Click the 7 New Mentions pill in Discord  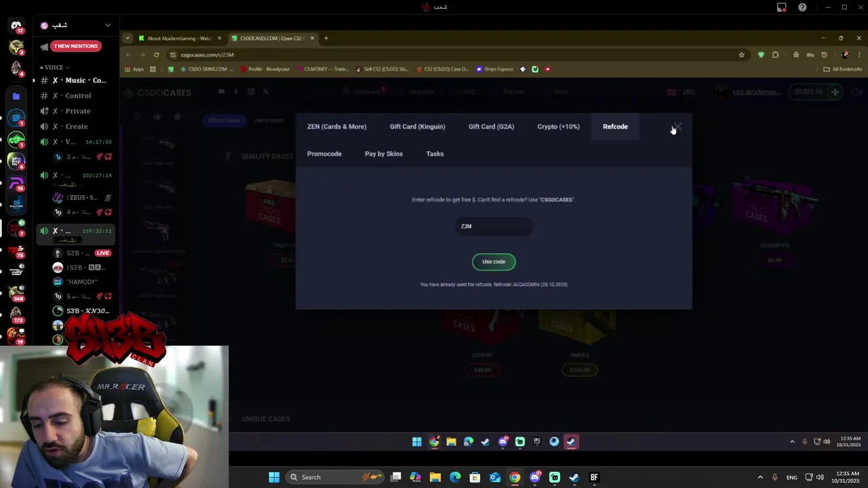click(x=76, y=46)
